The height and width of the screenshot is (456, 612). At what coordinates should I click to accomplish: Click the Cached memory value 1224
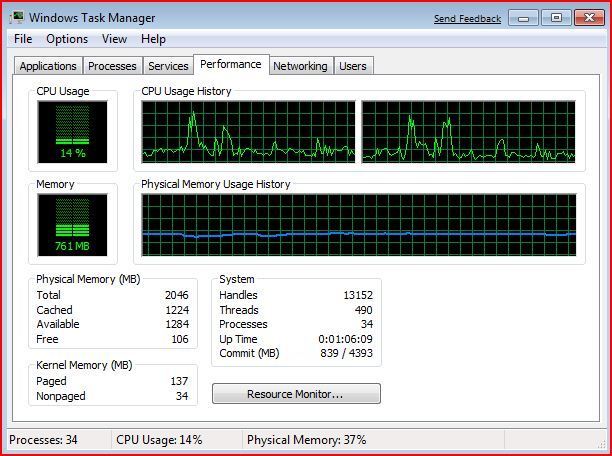tap(177, 310)
